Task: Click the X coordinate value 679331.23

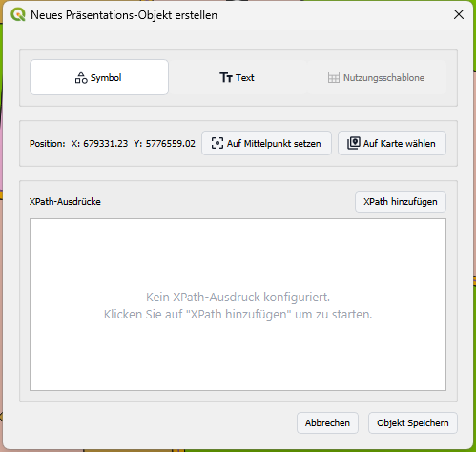Action: (106, 143)
